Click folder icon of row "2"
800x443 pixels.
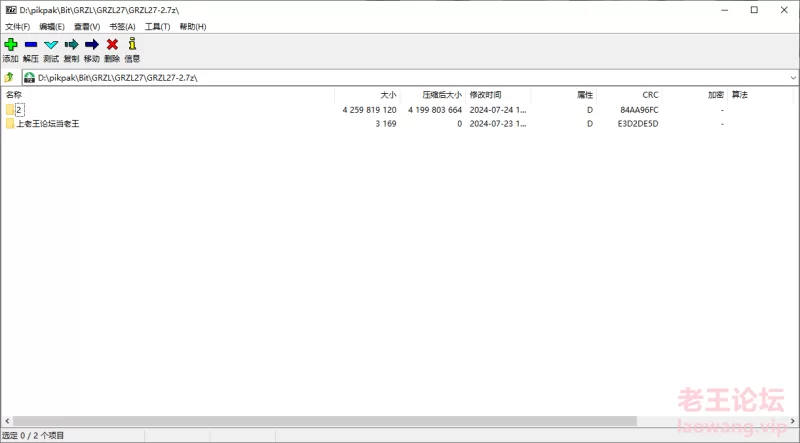click(10, 110)
